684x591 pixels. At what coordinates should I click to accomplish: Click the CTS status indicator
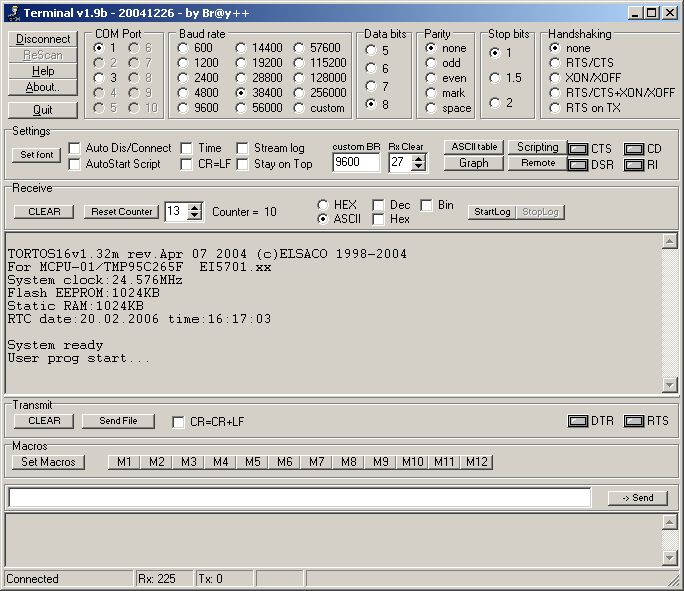[577, 149]
